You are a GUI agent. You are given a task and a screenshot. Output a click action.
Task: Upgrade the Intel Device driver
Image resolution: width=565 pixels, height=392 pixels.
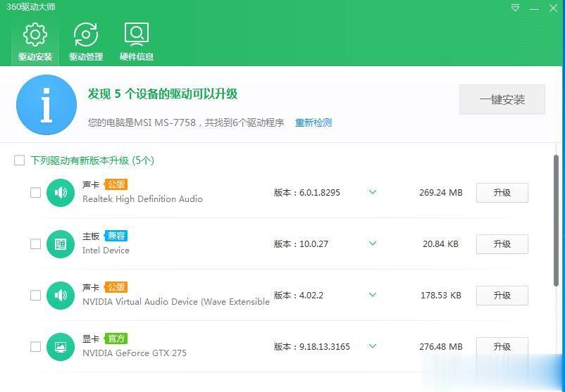pos(502,244)
